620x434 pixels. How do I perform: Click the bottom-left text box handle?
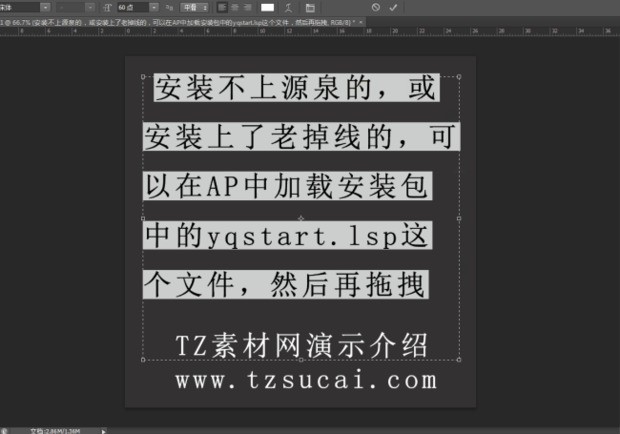coord(143,360)
